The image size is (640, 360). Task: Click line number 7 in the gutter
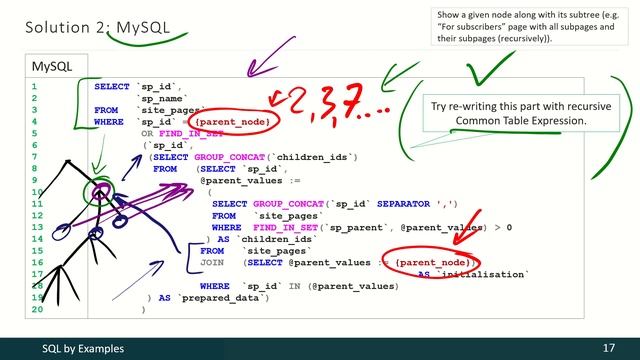(34, 157)
